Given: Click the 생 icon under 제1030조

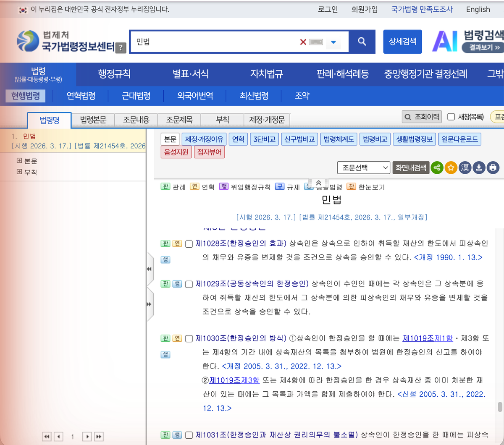Looking at the screenshot, I should [165, 354].
